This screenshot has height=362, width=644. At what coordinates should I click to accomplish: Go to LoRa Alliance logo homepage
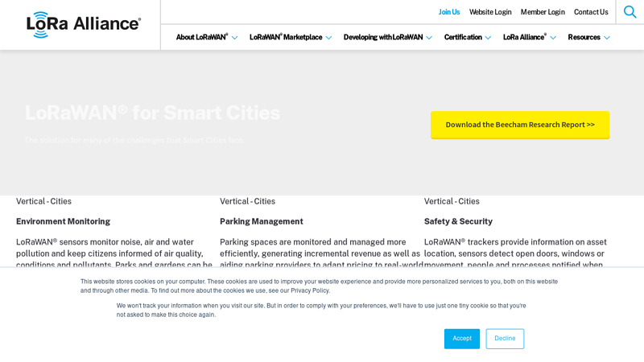point(84,25)
